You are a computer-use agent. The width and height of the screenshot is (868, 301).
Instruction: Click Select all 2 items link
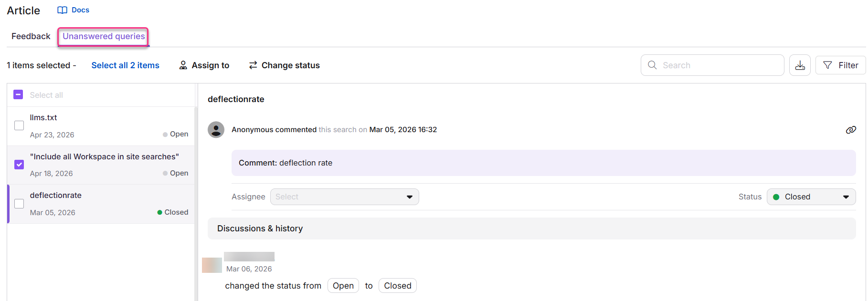point(126,65)
